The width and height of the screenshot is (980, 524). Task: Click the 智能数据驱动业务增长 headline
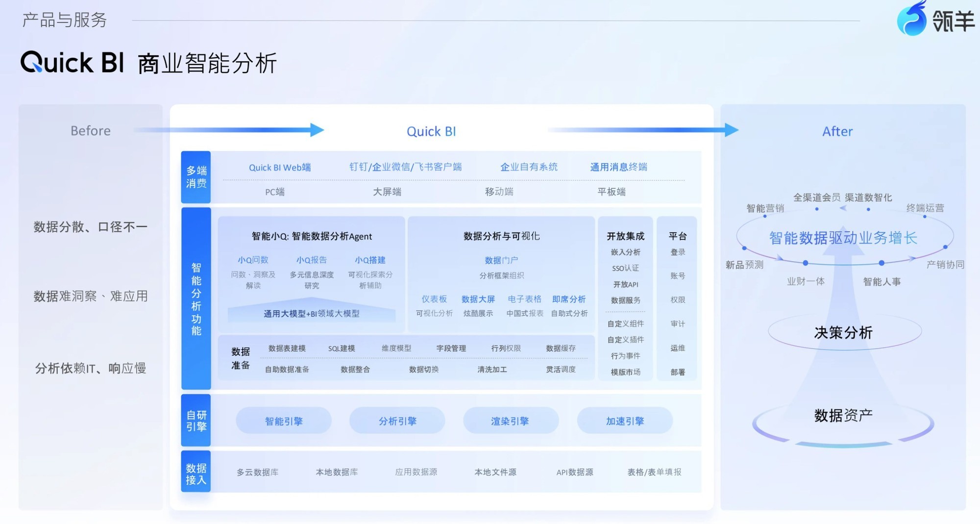coord(843,238)
